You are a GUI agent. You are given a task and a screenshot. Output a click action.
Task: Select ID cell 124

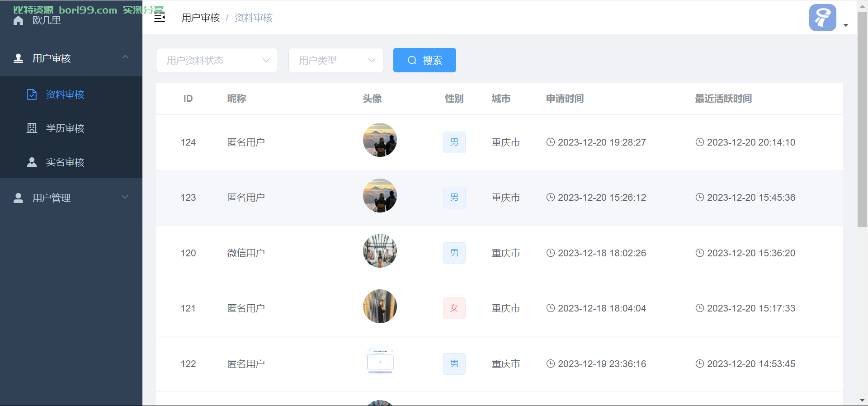point(188,142)
